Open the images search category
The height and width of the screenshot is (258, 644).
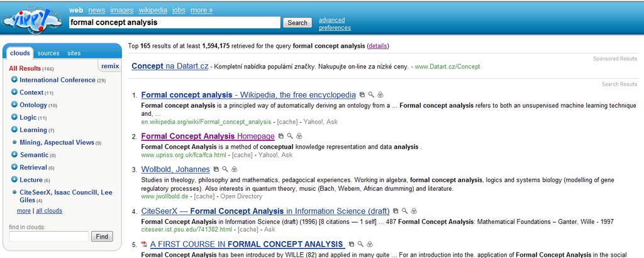coord(122,10)
